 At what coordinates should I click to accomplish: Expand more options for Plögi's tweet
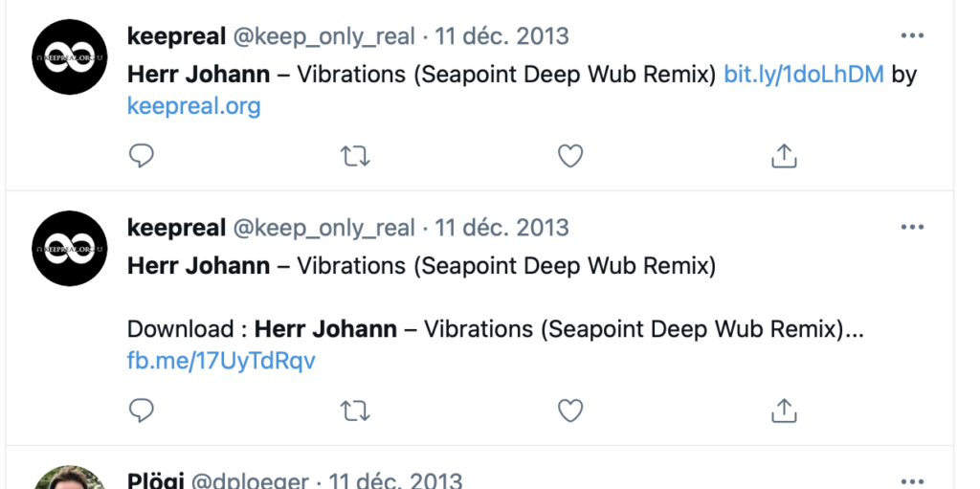point(912,479)
